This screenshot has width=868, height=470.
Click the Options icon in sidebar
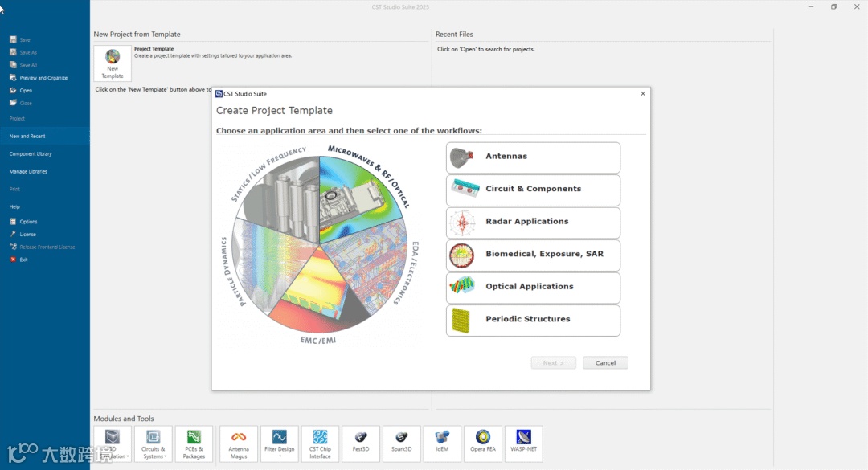(13, 222)
